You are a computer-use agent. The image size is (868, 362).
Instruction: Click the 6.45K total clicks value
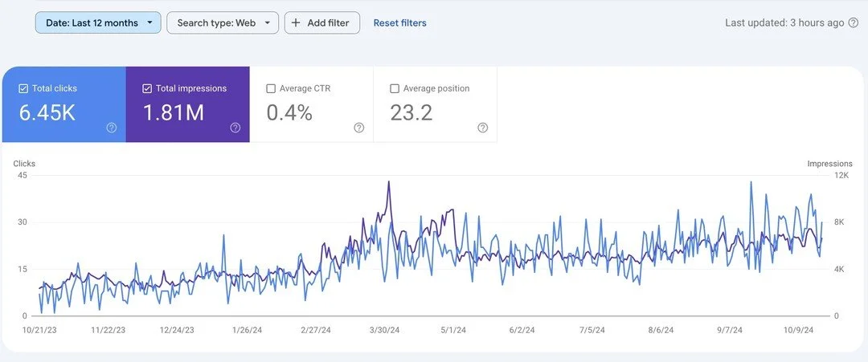(47, 112)
